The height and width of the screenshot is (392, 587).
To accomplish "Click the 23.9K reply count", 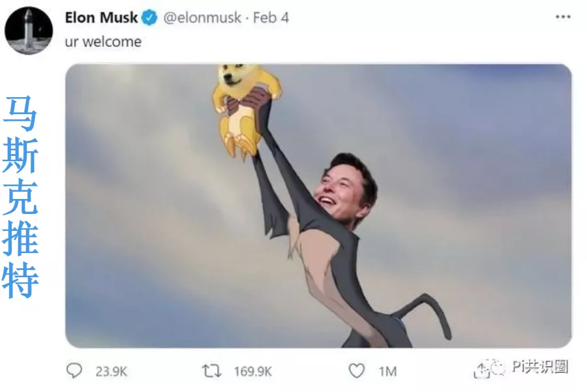I will coord(112,371).
